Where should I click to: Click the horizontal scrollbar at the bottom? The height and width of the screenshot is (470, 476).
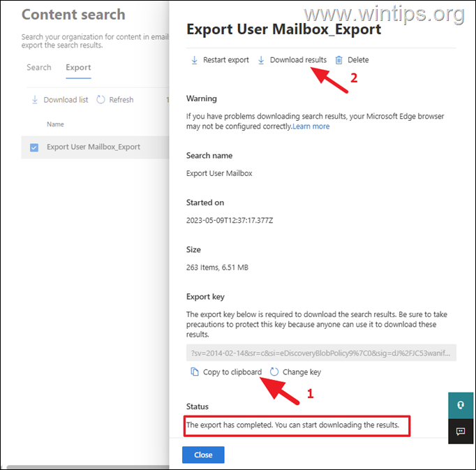click(x=88, y=467)
